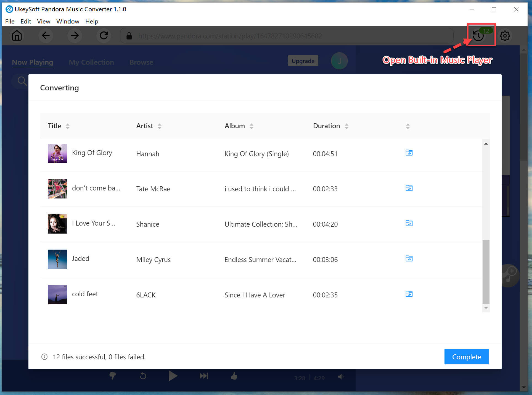The width and height of the screenshot is (532, 395).
Task: Open folder for cold feet by 6LACK
Action: pos(409,294)
